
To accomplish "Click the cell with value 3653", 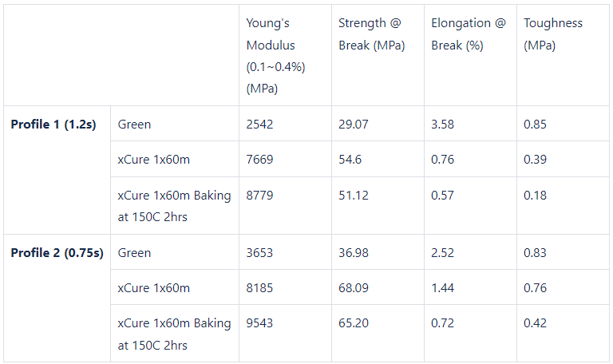I will 259,253.
